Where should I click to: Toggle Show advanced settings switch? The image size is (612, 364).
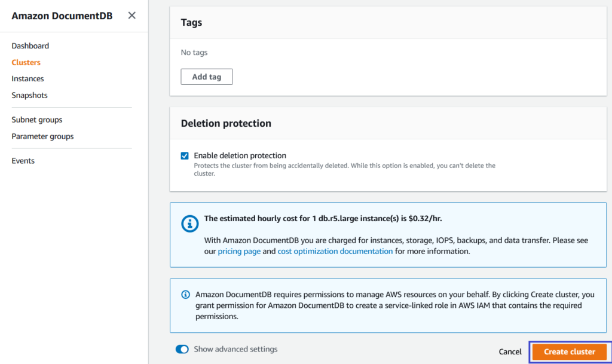[x=182, y=349]
